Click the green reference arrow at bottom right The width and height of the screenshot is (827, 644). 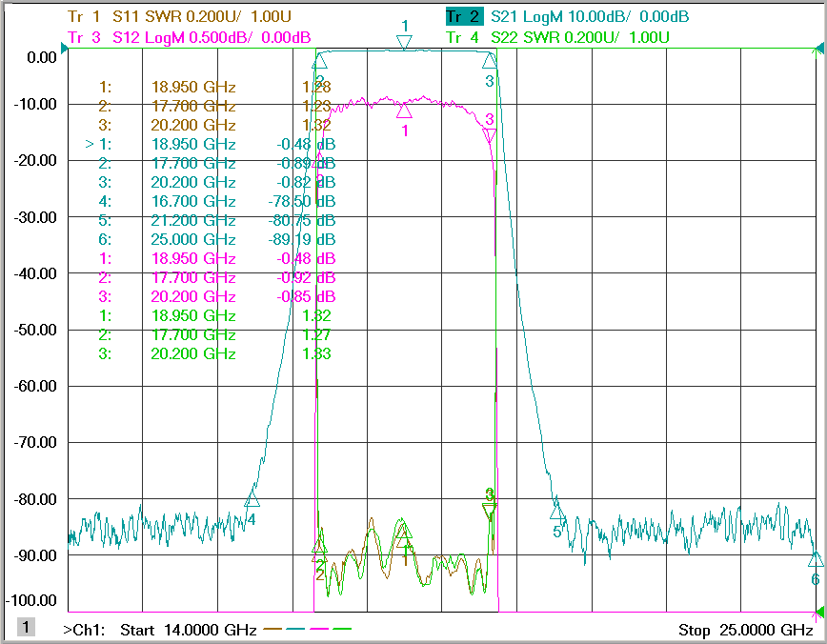coord(819,613)
